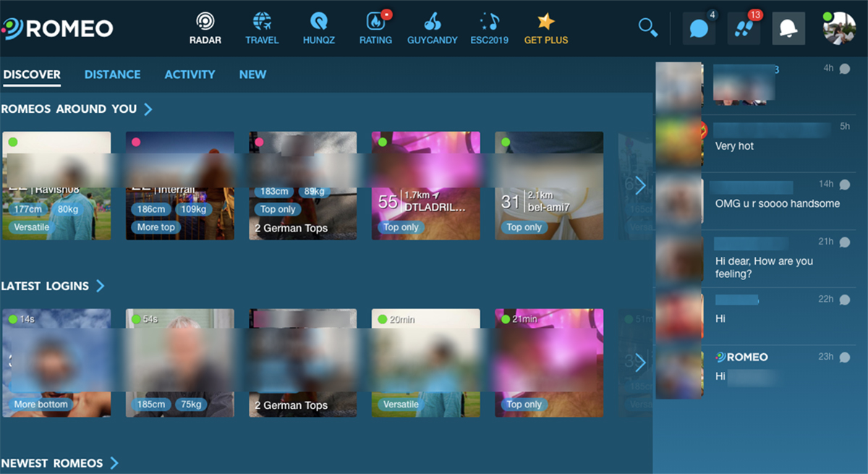Open messages chat bubble icon

[x=699, y=29]
